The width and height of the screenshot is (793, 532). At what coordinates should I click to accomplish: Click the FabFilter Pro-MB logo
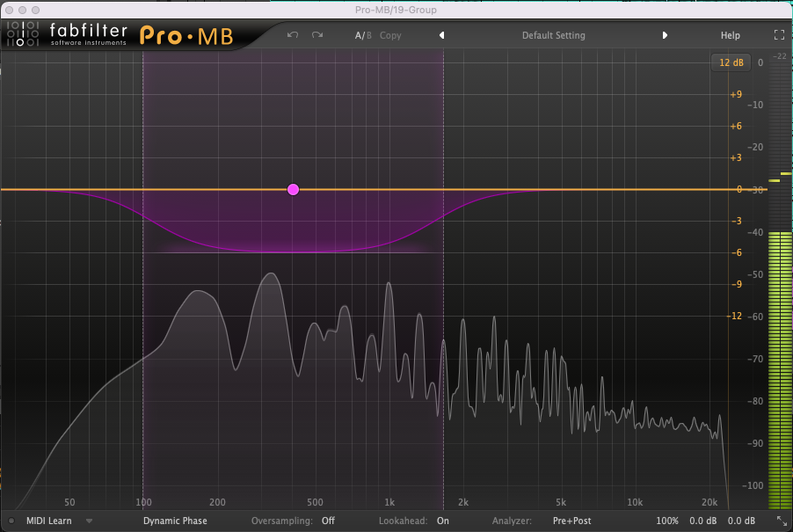(120, 34)
